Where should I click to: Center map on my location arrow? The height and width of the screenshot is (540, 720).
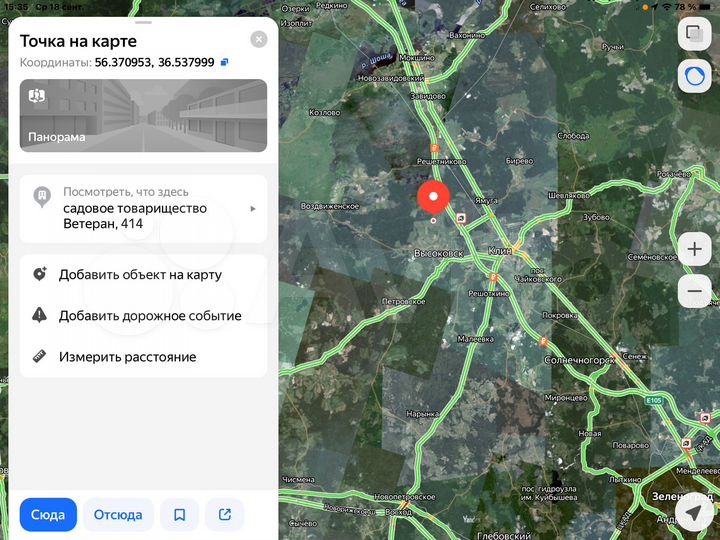[693, 512]
